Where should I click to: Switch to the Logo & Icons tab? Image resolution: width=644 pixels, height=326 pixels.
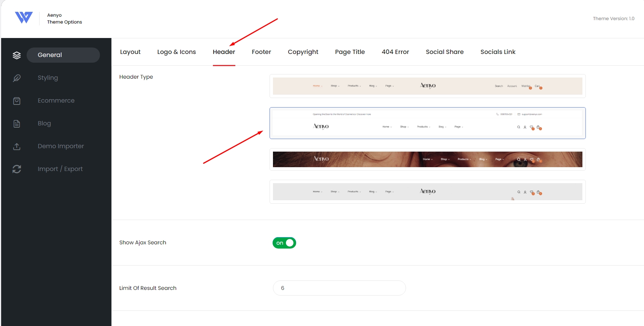point(177,52)
